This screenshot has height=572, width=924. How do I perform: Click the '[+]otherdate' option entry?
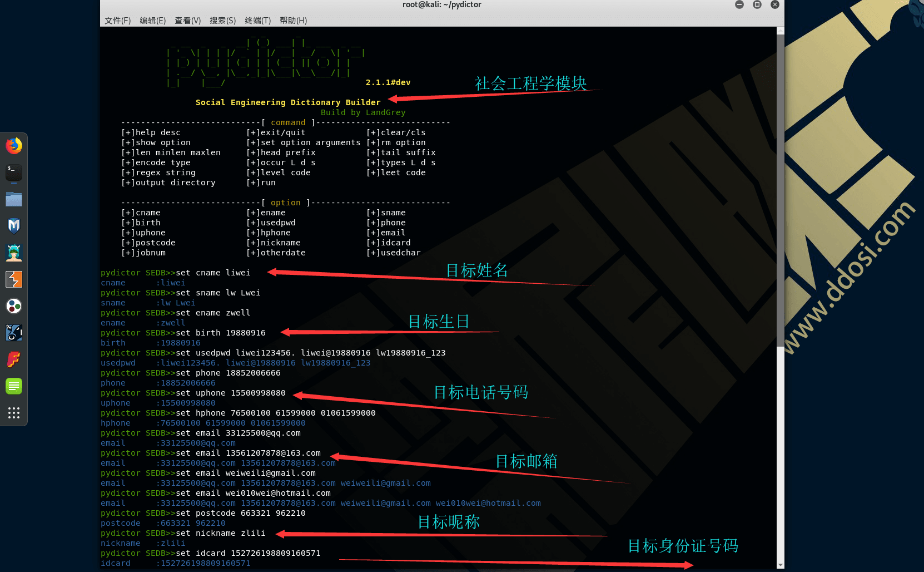[x=276, y=253]
